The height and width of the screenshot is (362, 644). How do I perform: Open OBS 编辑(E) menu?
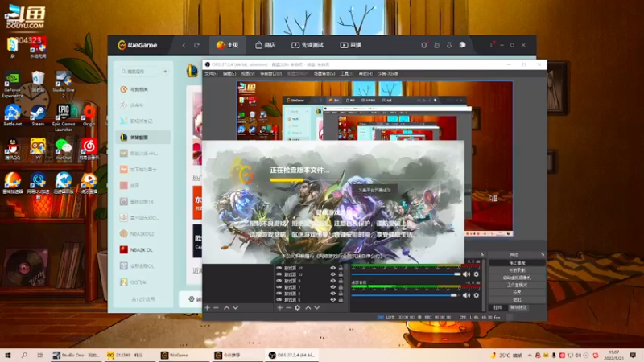point(229,73)
